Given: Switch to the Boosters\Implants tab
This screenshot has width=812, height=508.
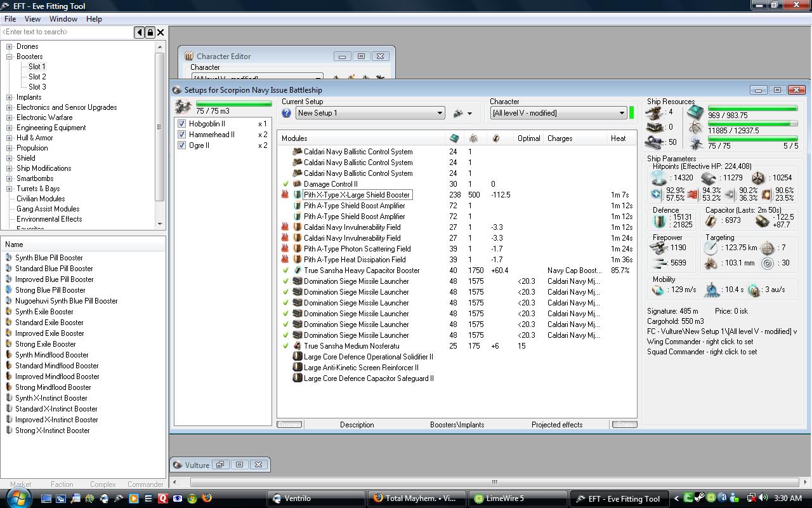Looking at the screenshot, I should click(457, 425).
